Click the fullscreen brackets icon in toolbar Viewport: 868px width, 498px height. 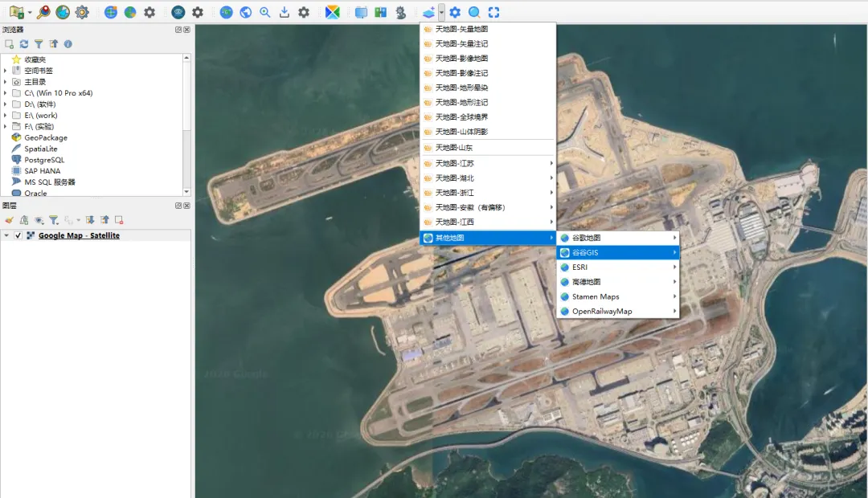coord(493,12)
